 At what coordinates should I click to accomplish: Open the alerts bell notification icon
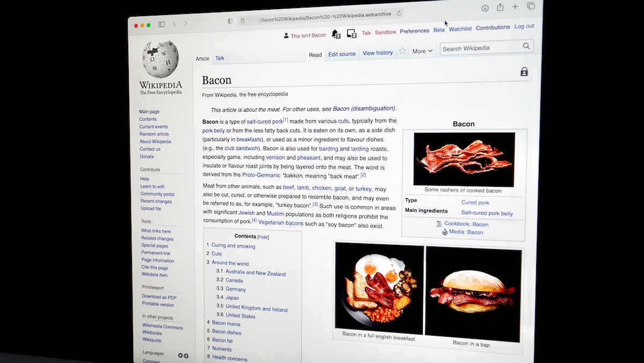[x=336, y=34]
